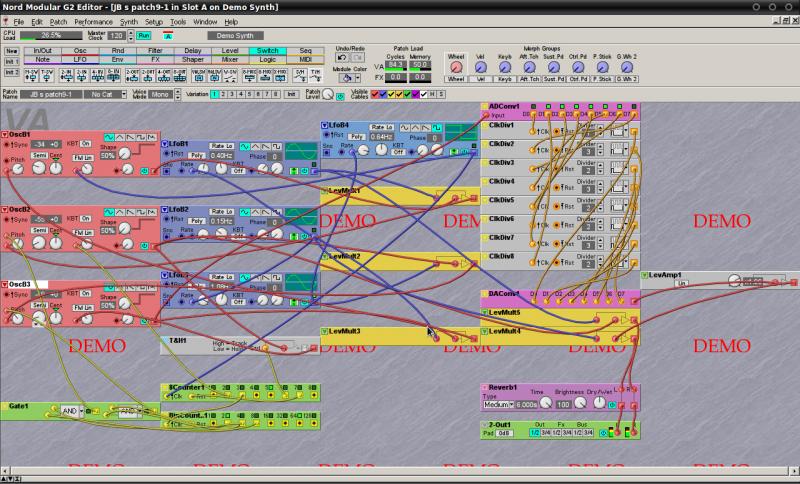Image resolution: width=800 pixels, height=484 pixels.
Task: Open the Synth menu
Action: pyautogui.click(x=129, y=22)
